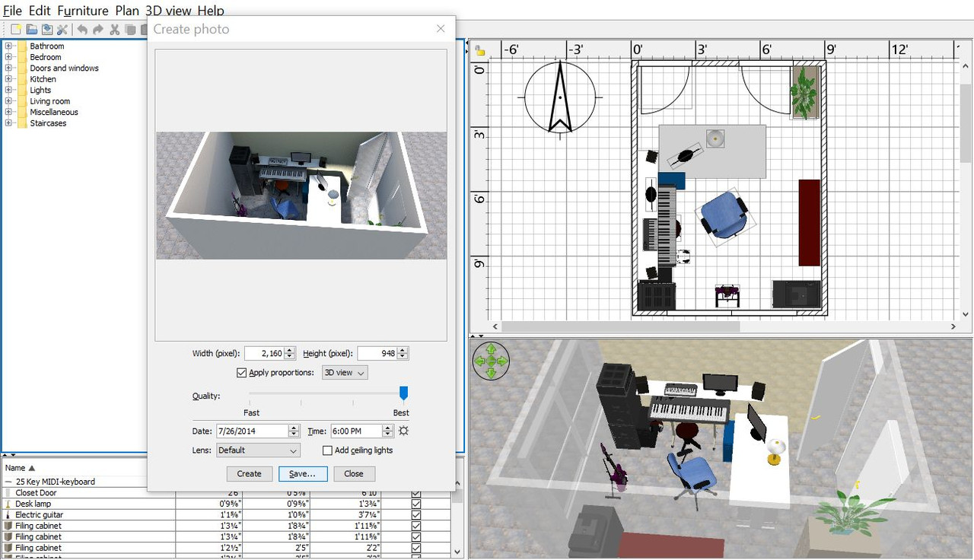Click the sun icon beside the Time field

point(403,431)
